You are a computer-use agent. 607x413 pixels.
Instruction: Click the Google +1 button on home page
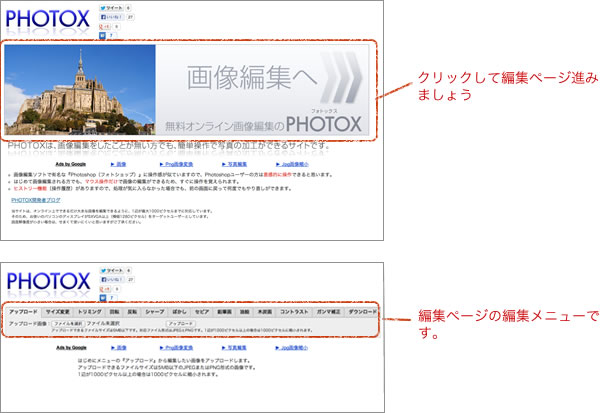point(105,27)
